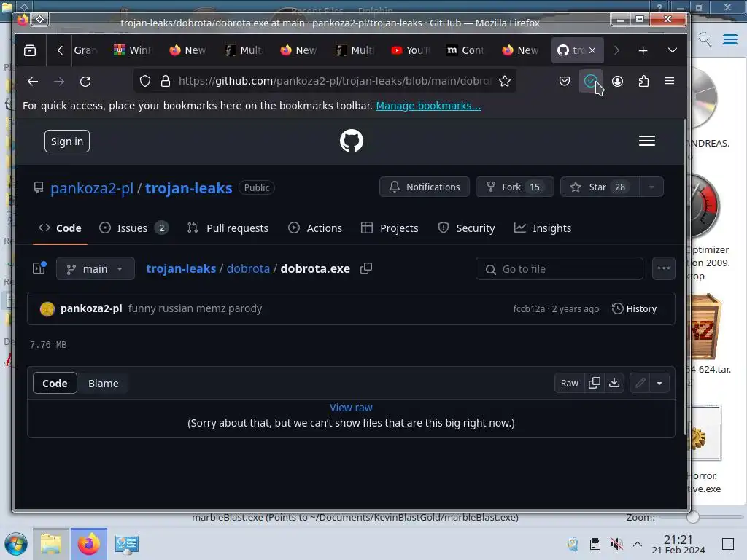This screenshot has width=747, height=560.
Task: Navigate to dobrota folder in breadcrumb
Action: point(248,268)
